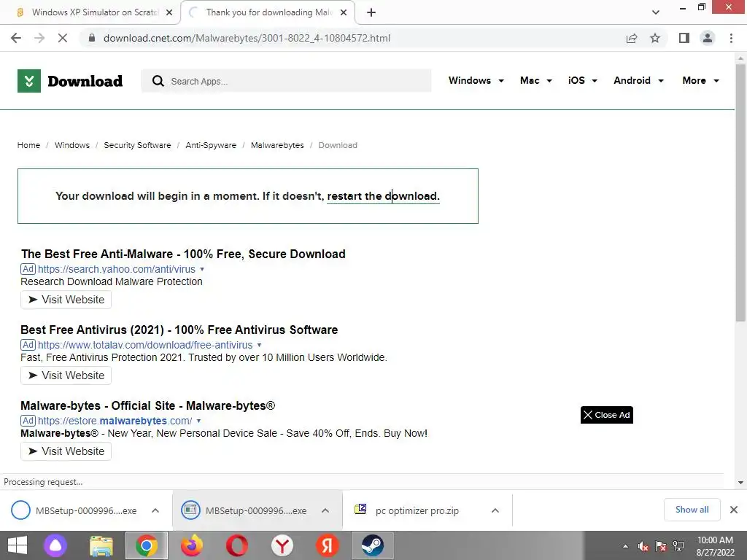
Task: Close the downloads bar
Action: pyautogui.click(x=734, y=510)
